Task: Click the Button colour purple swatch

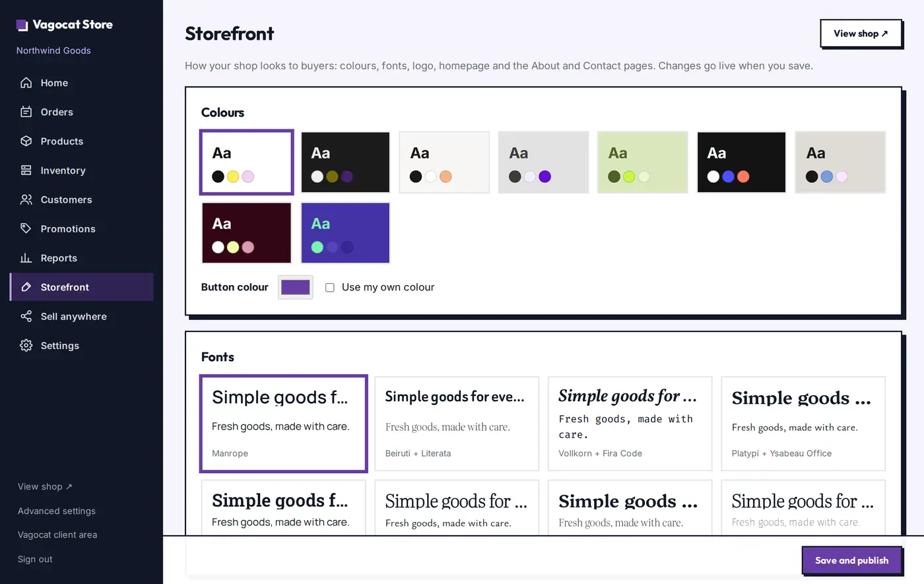Action: point(295,287)
